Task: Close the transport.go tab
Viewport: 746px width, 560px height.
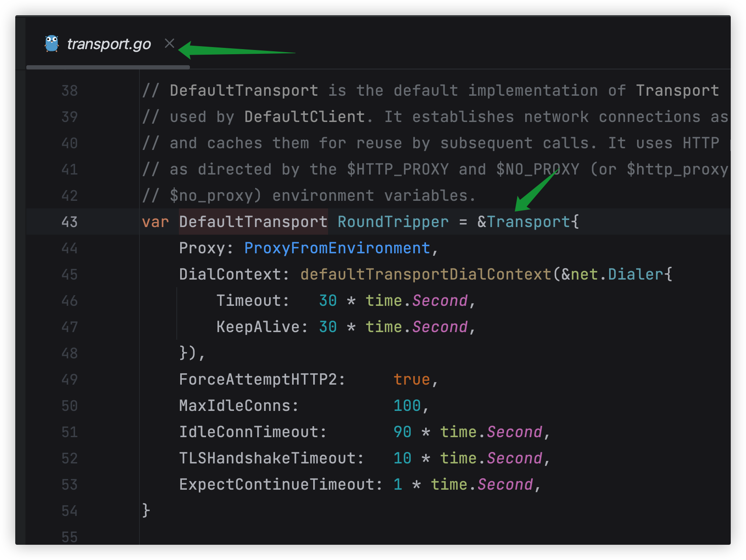Action: click(170, 43)
